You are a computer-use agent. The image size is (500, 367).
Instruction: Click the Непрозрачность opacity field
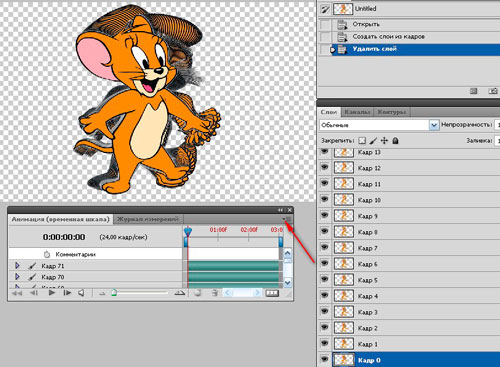(497, 125)
